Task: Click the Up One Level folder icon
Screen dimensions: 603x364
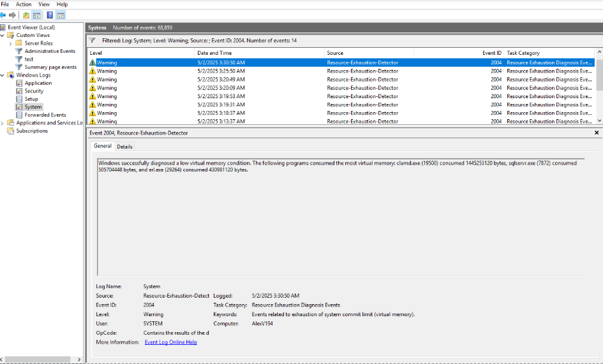Action: 26,15
